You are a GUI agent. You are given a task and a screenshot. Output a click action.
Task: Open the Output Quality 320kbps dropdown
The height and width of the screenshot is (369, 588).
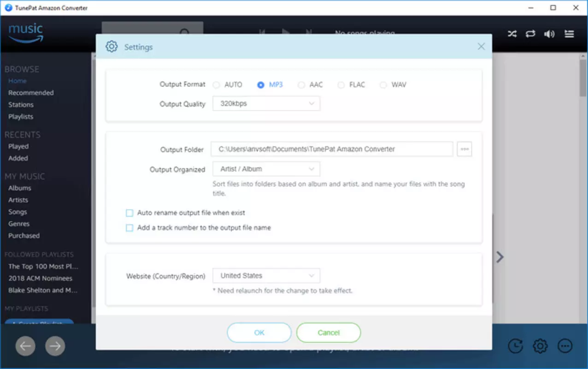click(266, 104)
